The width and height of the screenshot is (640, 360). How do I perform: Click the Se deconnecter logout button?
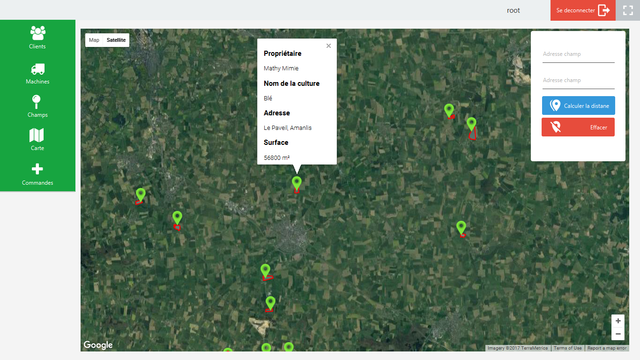[582, 10]
